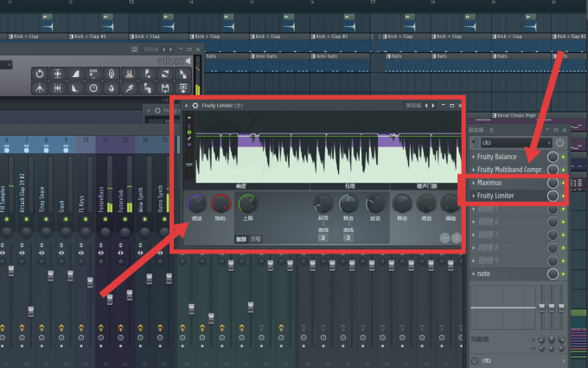
Task: Click Edison's bell-shaped tool icon
Action: tap(112, 74)
